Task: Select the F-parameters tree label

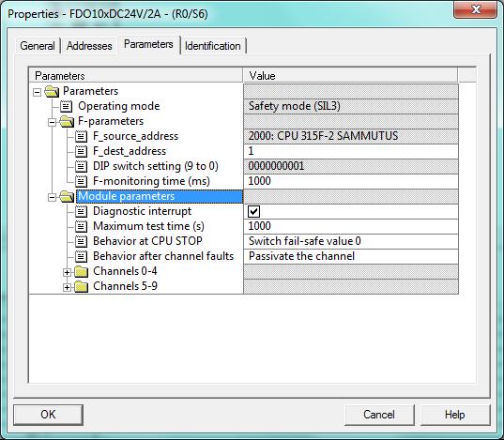Action: (x=111, y=121)
